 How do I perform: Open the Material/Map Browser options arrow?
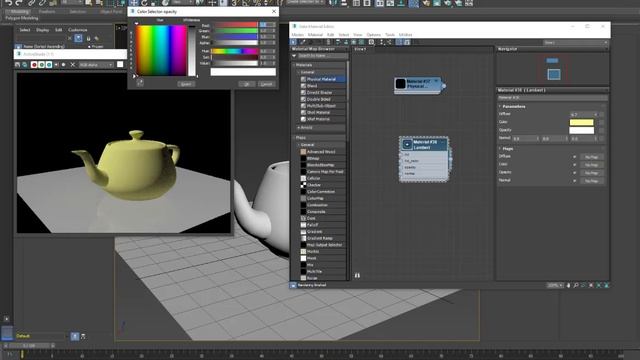(294, 56)
